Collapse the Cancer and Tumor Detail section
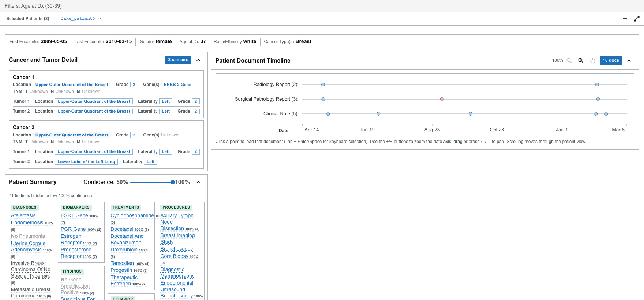The width and height of the screenshot is (644, 300). (198, 60)
